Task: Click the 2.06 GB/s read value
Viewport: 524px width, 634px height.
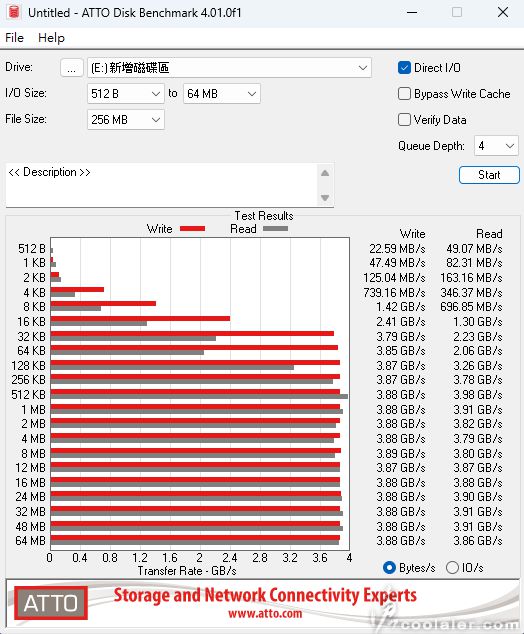Action: 478,351
